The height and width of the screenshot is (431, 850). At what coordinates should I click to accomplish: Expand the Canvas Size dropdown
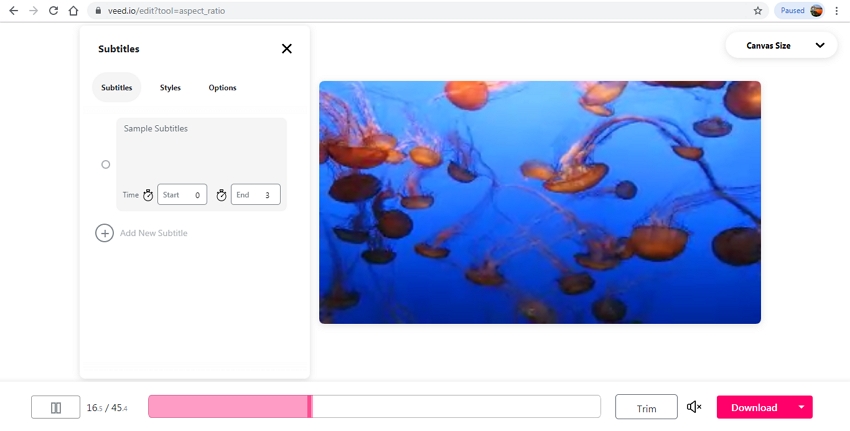[x=781, y=46]
